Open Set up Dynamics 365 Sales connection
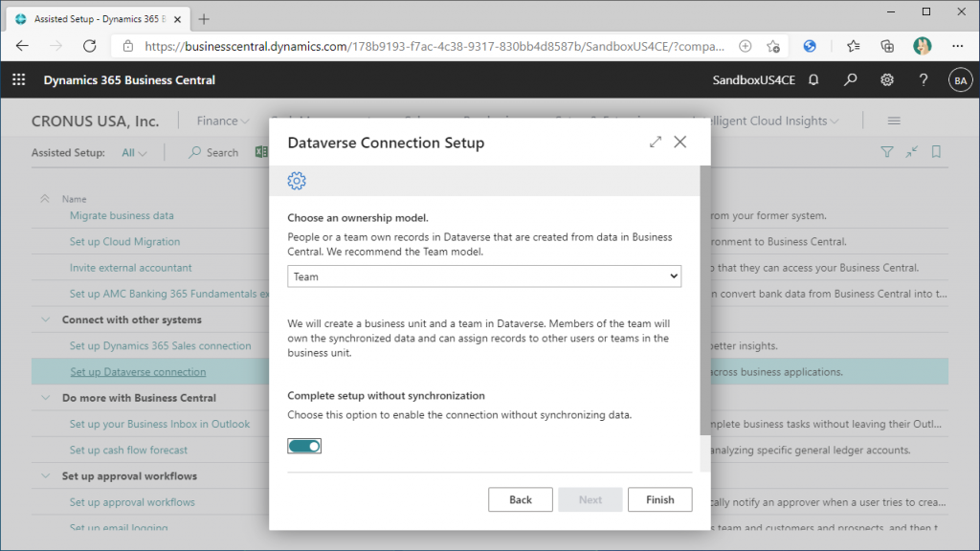 160,345
